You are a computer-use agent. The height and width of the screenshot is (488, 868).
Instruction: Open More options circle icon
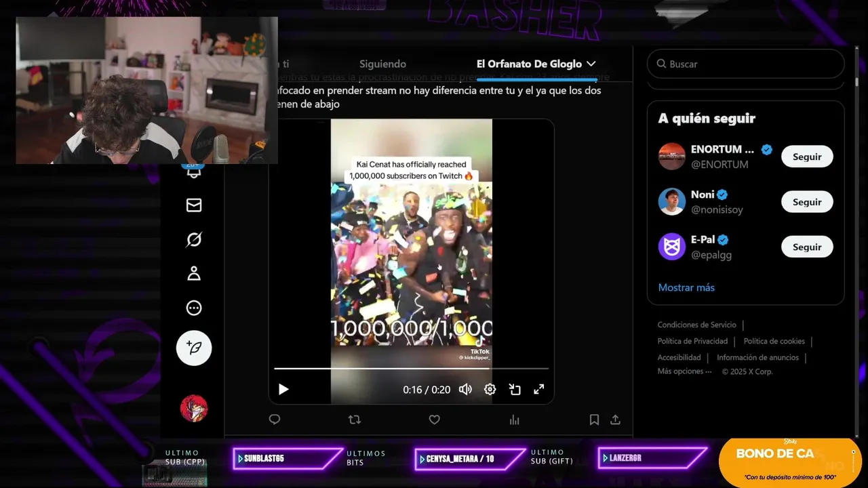(194, 308)
